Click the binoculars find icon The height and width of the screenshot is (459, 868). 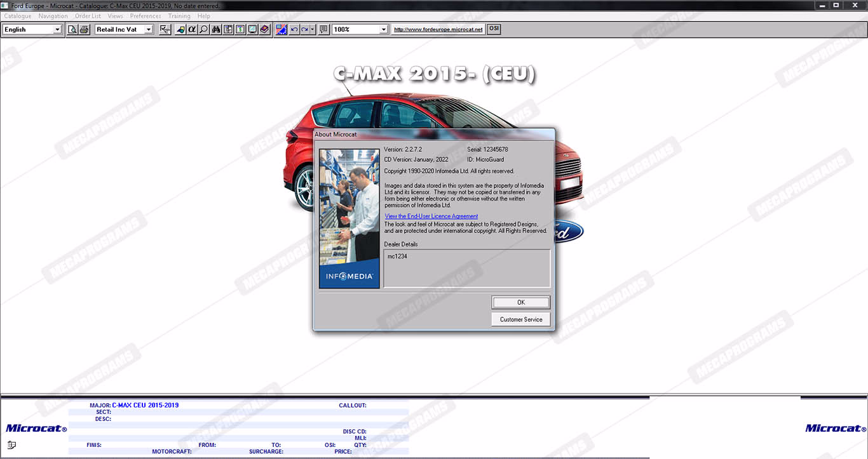pyautogui.click(x=216, y=29)
